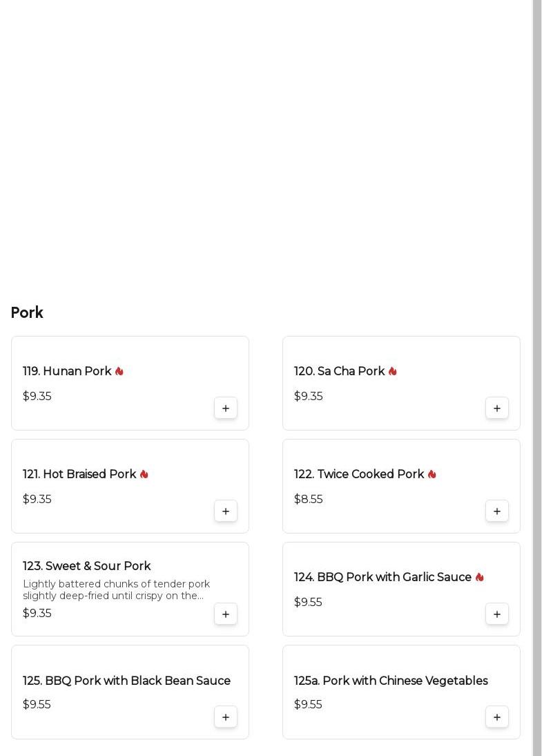Open 122. Twice Cooked Pork item details
This screenshot has height=756, width=542.
(x=359, y=475)
